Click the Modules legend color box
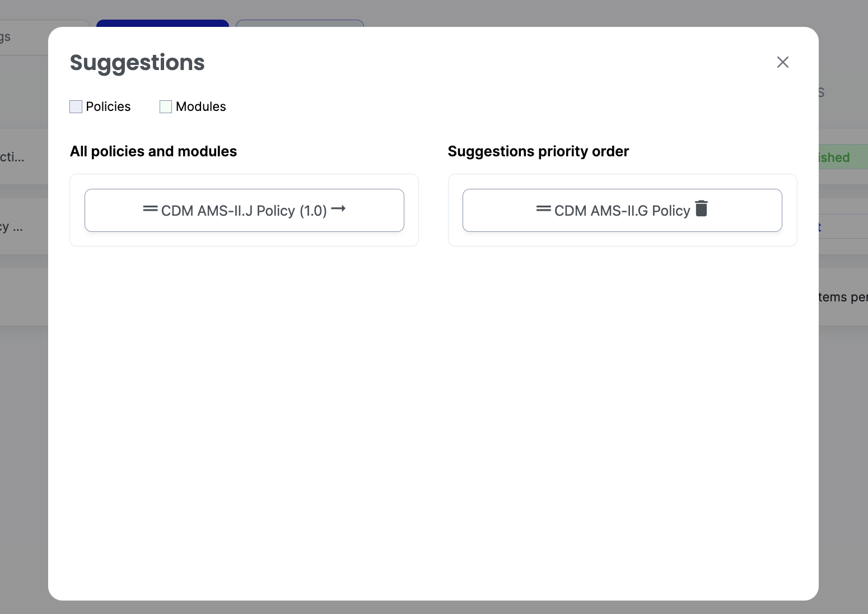 [x=166, y=107]
